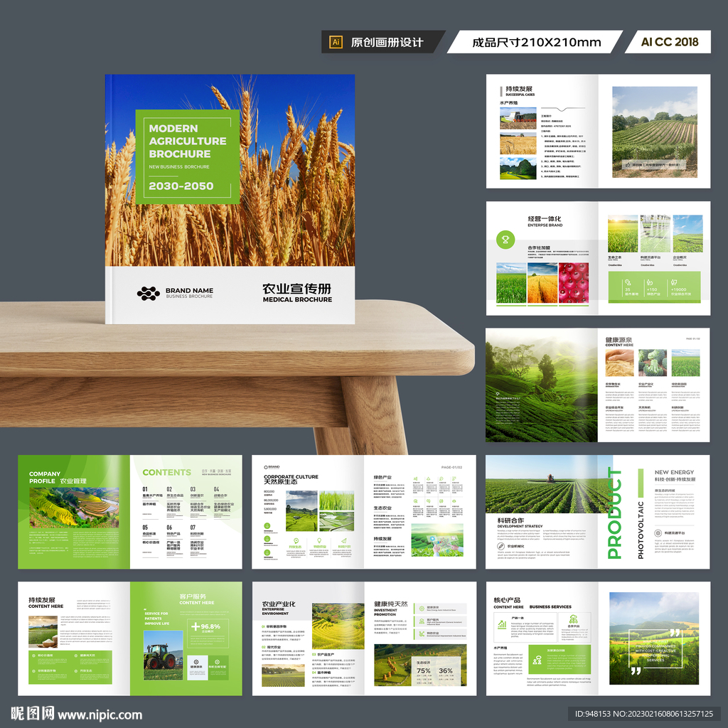This screenshot has width=728, height=728.
Task: Click the +150 figure in green box
Action: point(652,289)
